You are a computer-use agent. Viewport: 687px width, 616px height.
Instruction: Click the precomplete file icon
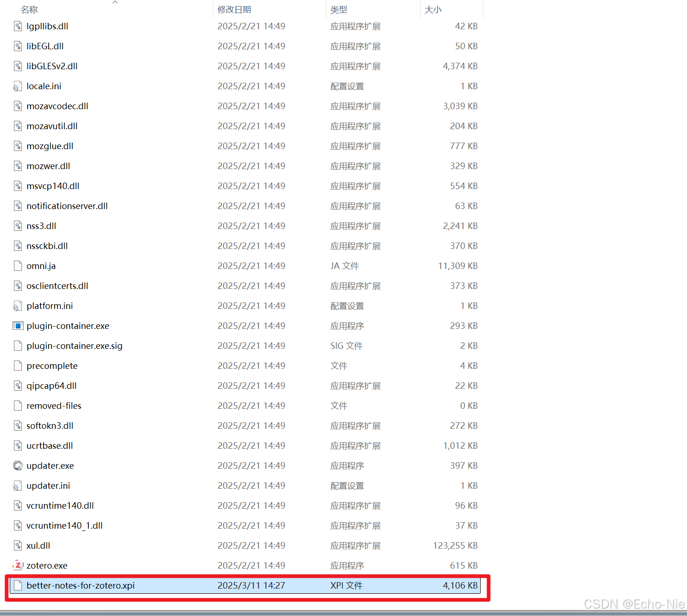18,366
